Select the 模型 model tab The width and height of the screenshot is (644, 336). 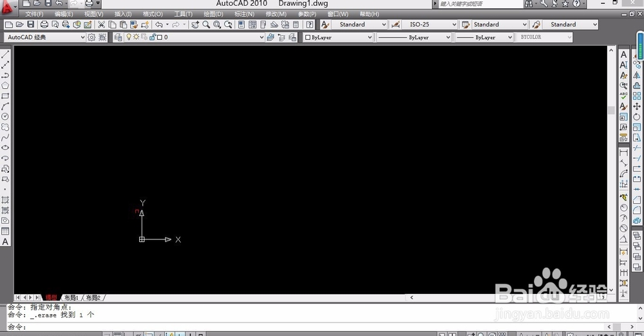click(52, 297)
